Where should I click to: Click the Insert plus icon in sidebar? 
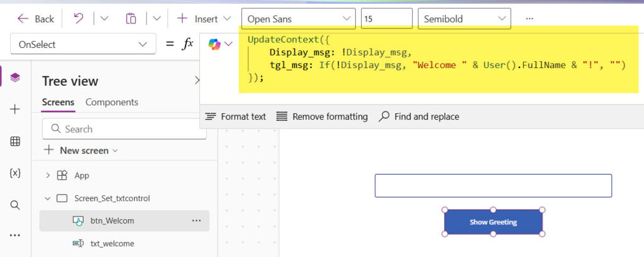[x=15, y=110]
